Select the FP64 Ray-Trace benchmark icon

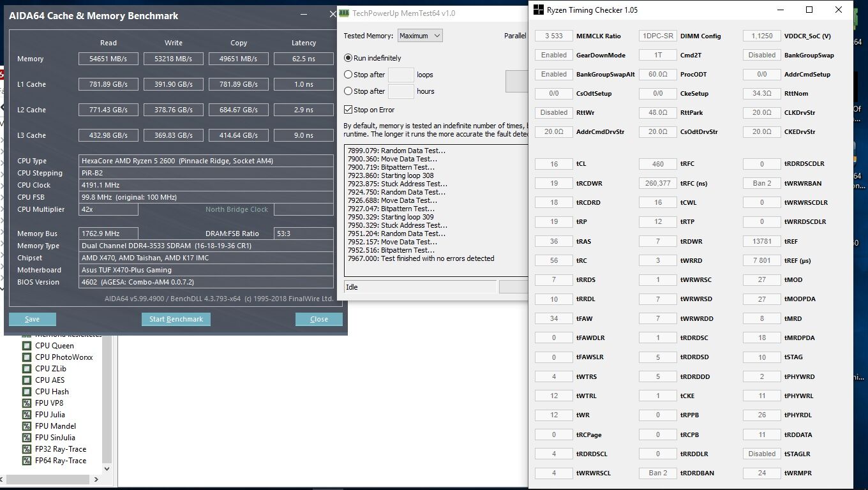(x=27, y=461)
